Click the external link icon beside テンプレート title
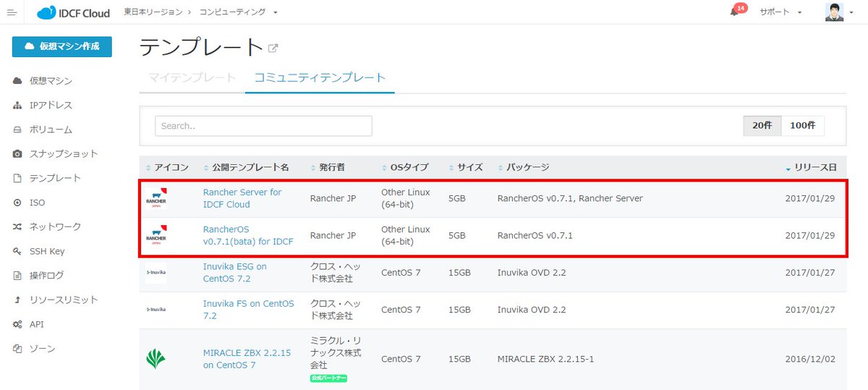Viewport: 868px width, 390px height. coord(273,48)
